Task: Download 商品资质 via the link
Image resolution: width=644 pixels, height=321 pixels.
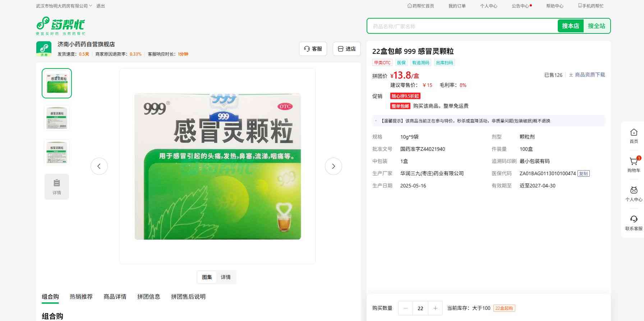Action: pos(587,75)
